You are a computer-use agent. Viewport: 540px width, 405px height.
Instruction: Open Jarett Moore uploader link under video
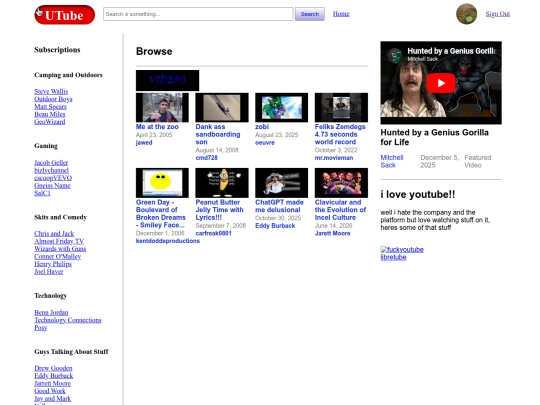[x=332, y=233]
